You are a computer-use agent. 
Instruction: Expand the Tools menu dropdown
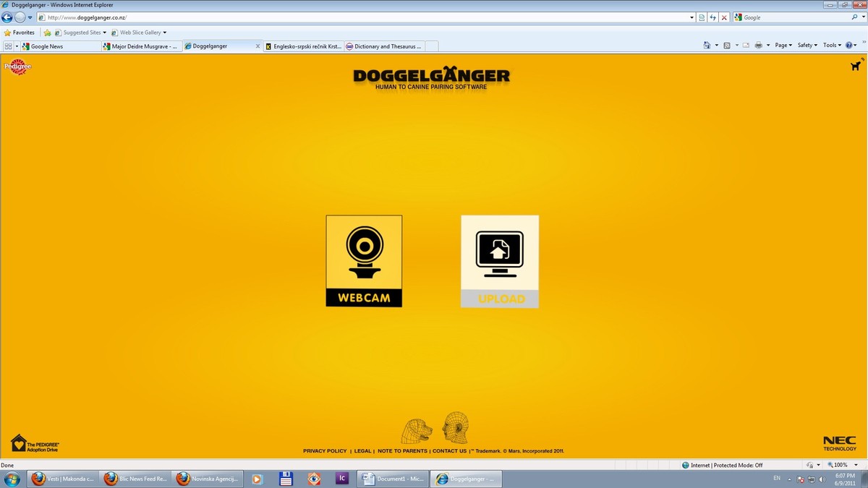coord(832,45)
